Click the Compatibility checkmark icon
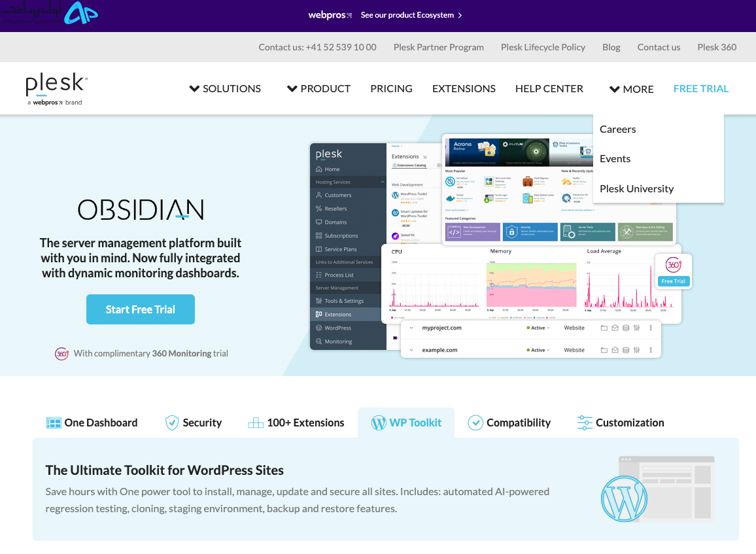Viewport: 756px width, 554px height. (475, 423)
